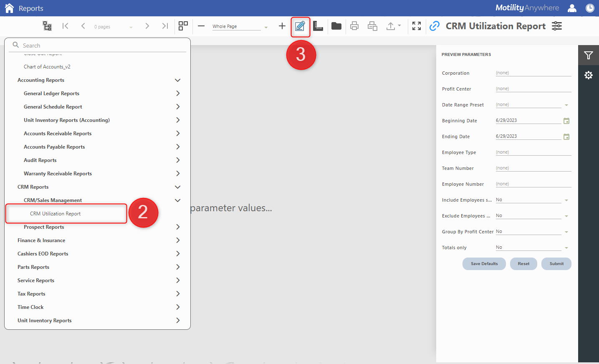This screenshot has height=364, width=599.
Task: Toggle fullscreen view icon
Action: tap(416, 26)
